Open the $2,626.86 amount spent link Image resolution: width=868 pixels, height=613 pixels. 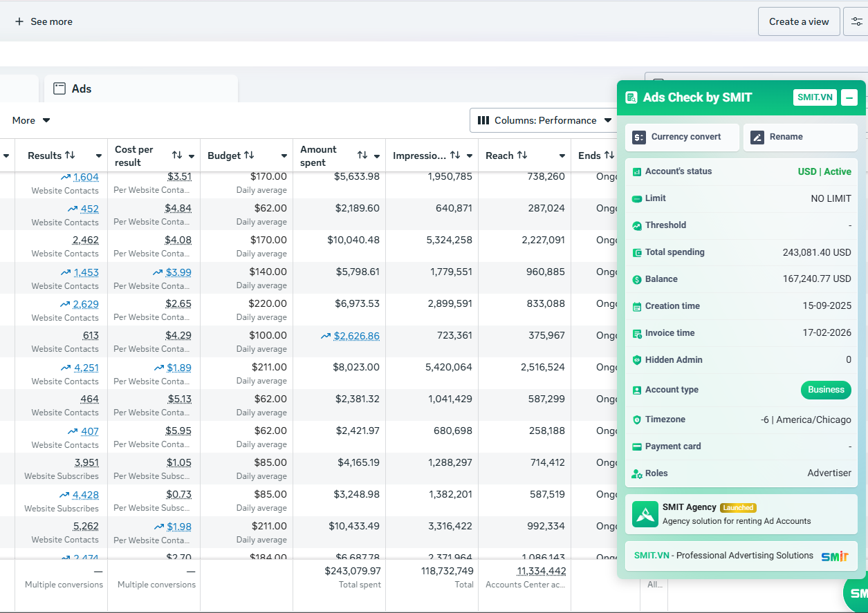coord(356,336)
